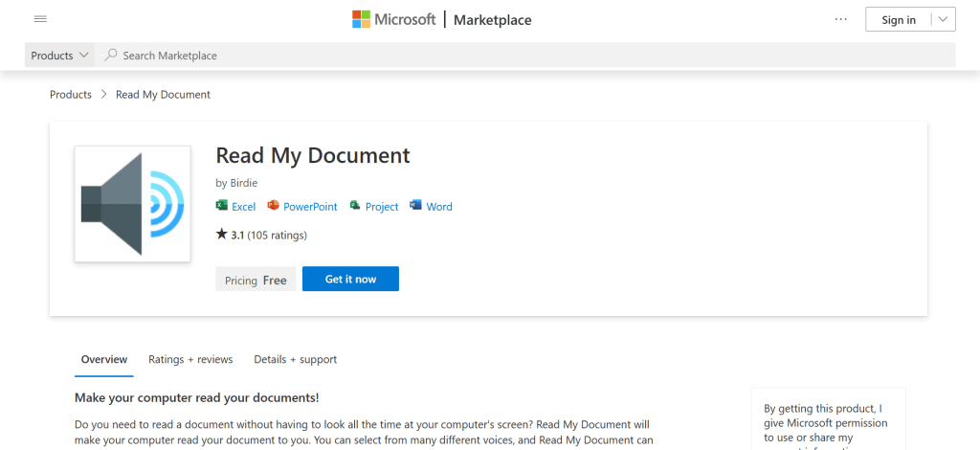Screen dimensions: 980x450
Task: Click the search magnifier icon
Action: tap(112, 56)
